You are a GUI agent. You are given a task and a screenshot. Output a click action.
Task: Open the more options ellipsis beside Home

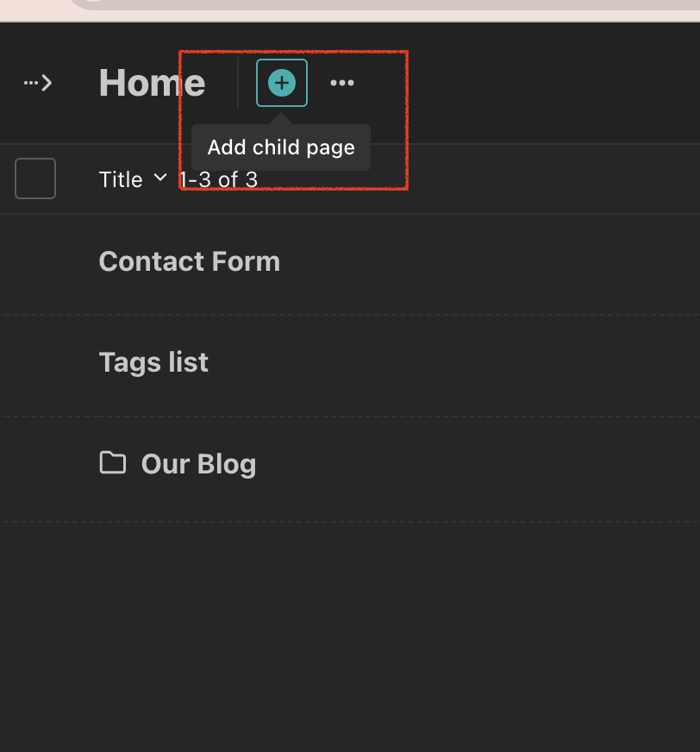(342, 83)
